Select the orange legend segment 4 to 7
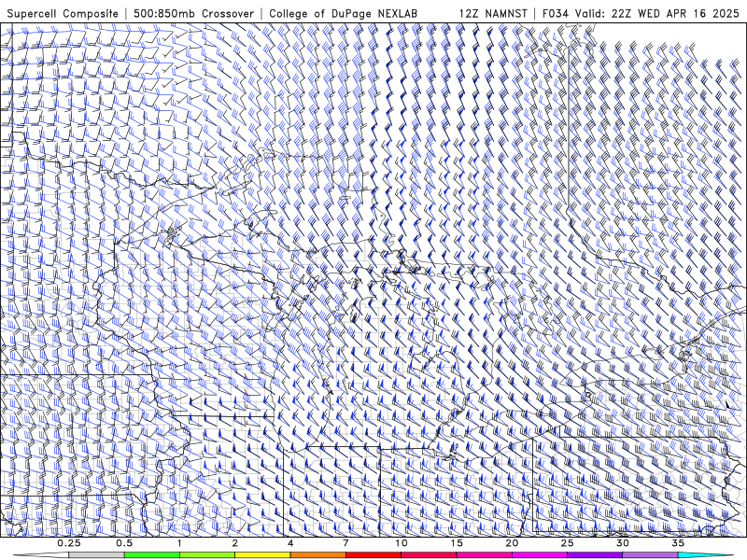 tap(317, 555)
